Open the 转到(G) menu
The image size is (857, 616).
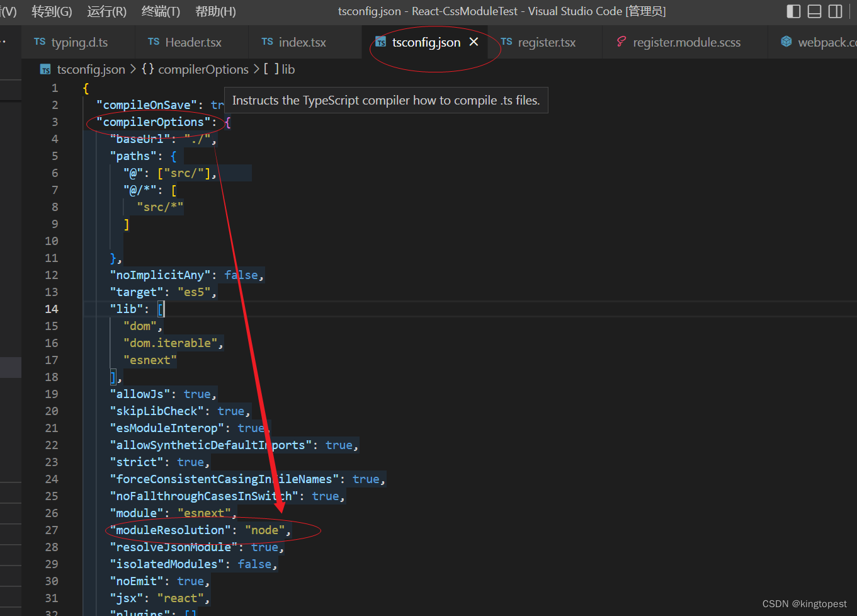[52, 11]
